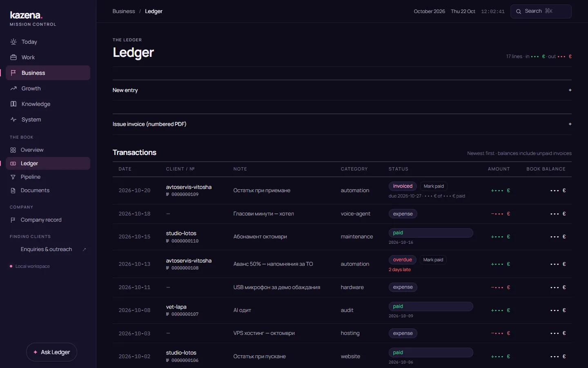Open the Today sun icon
This screenshot has height=368, width=588.
click(13, 42)
